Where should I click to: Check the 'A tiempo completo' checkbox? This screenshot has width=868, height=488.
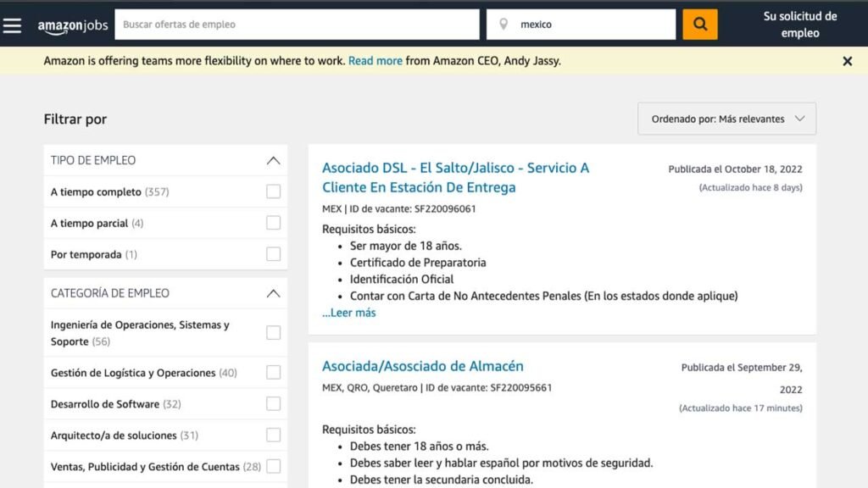tap(274, 191)
